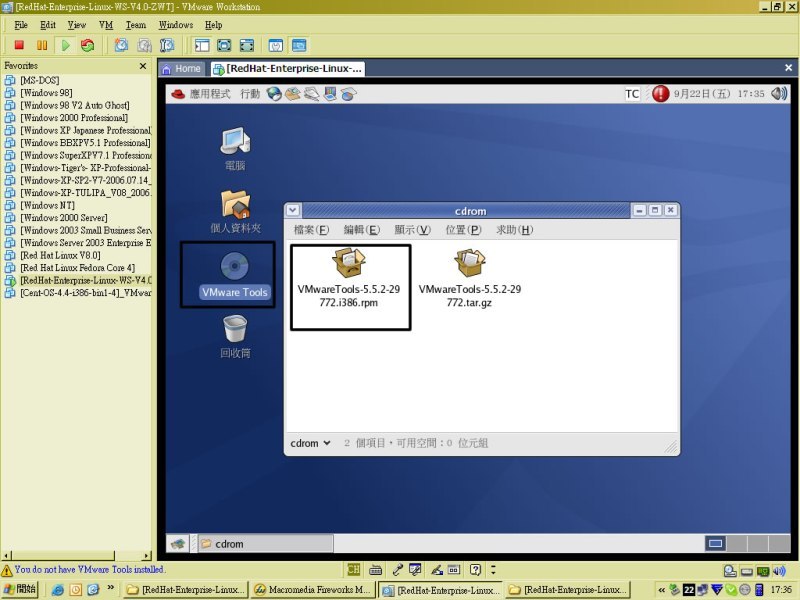Click the guest panel date and time

(719, 94)
